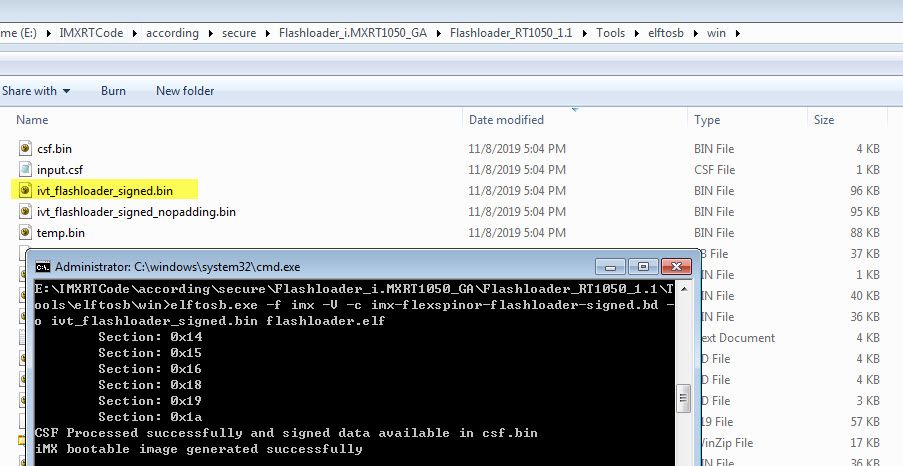The width and height of the screenshot is (903, 466).
Task: Click the temp.bin file icon
Action: [x=25, y=233]
